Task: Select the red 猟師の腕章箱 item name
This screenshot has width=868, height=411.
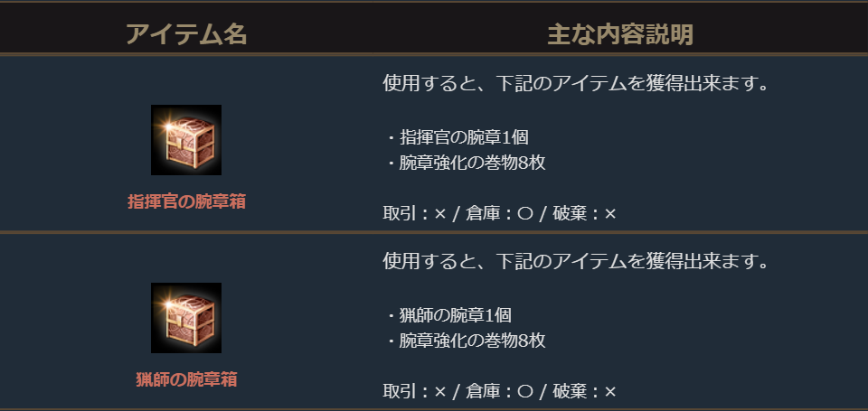Action: tap(186, 379)
